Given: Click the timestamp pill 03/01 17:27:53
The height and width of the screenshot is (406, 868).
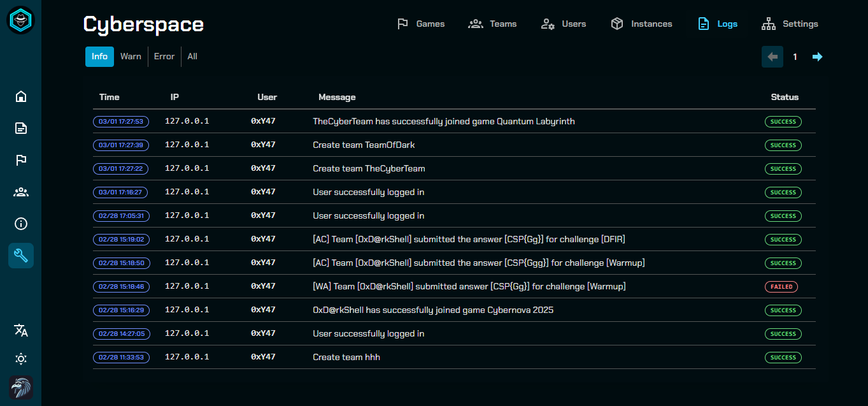Looking at the screenshot, I should point(121,121).
